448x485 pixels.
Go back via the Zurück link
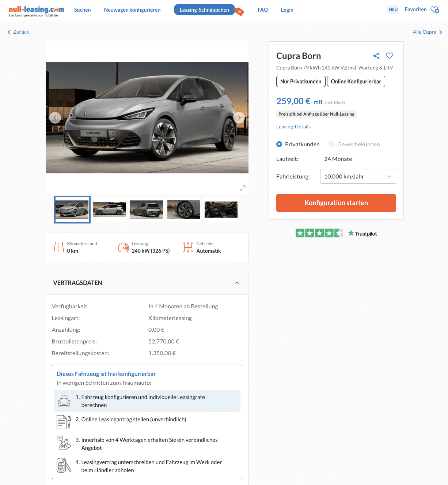coord(21,32)
